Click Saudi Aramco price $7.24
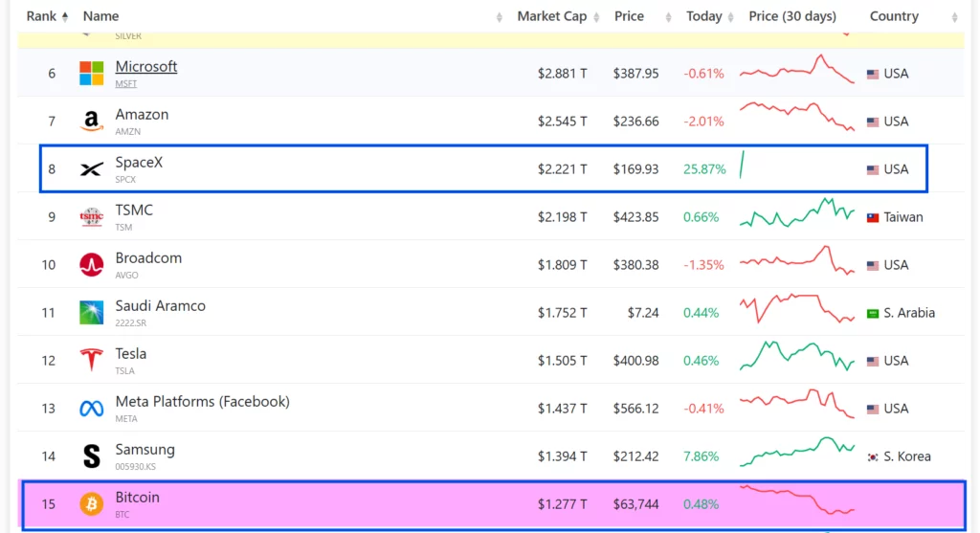This screenshot has height=533, width=980. pyautogui.click(x=643, y=313)
